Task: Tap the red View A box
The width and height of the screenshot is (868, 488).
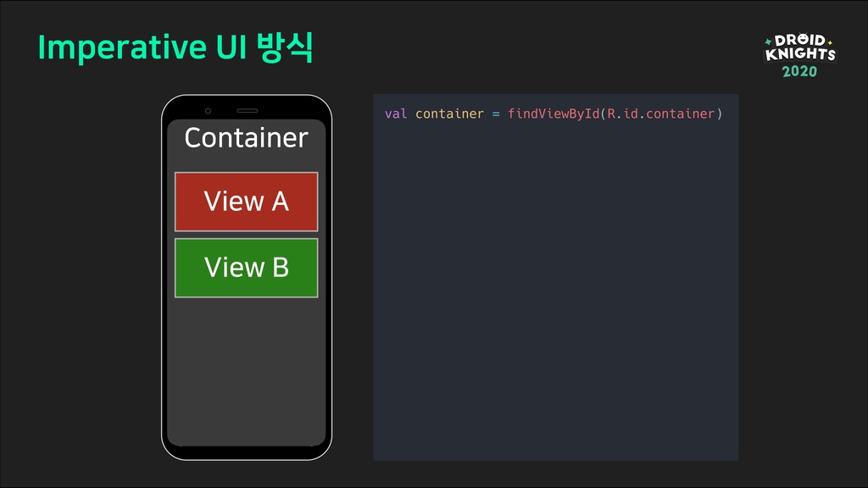Action: pyautogui.click(x=246, y=202)
